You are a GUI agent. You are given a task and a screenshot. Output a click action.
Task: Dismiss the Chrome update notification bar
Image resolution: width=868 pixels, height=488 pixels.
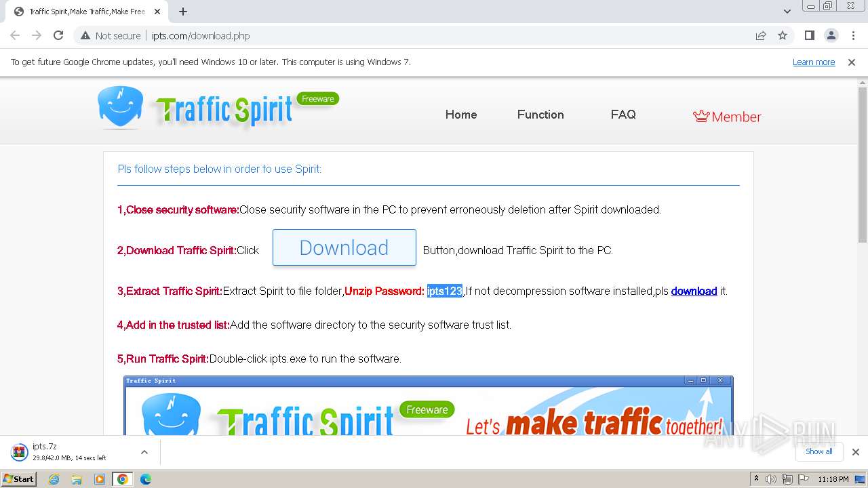(852, 62)
